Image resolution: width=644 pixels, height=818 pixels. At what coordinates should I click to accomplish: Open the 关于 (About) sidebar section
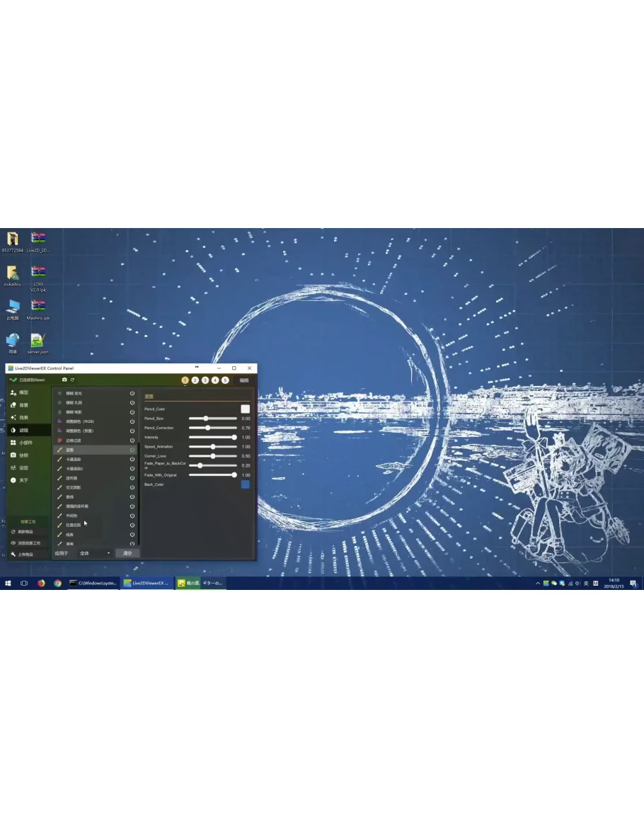click(x=24, y=480)
